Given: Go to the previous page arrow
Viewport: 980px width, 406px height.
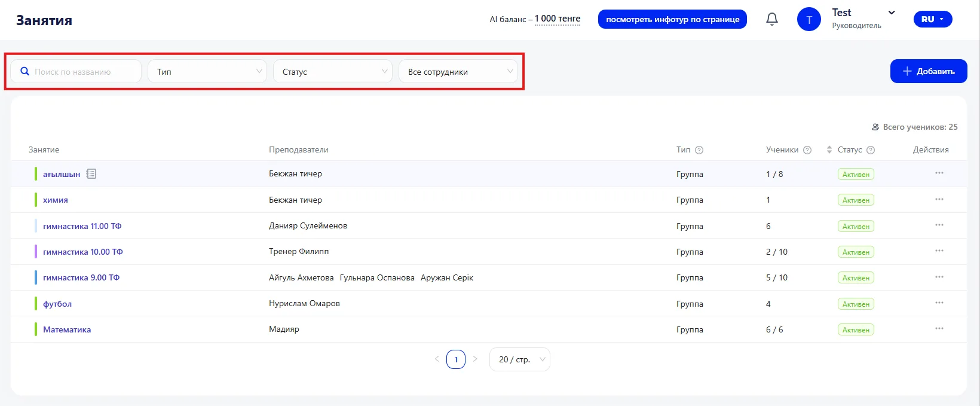Looking at the screenshot, I should coord(437,359).
